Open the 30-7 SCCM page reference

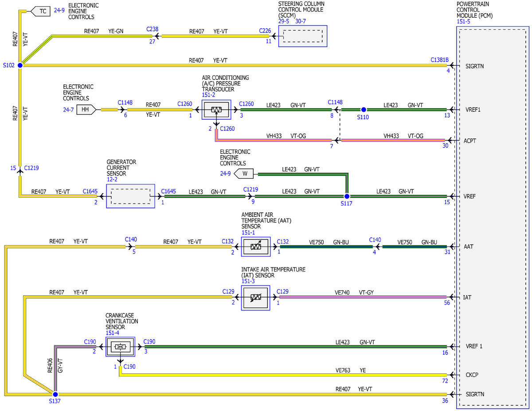pos(301,20)
